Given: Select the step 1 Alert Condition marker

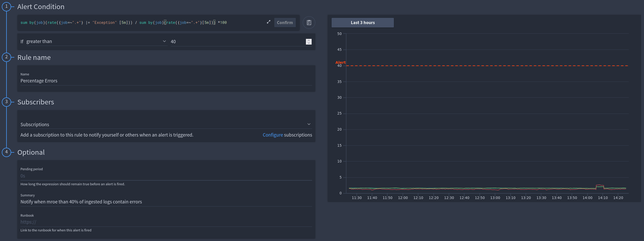Looking at the screenshot, I should pos(6,6).
